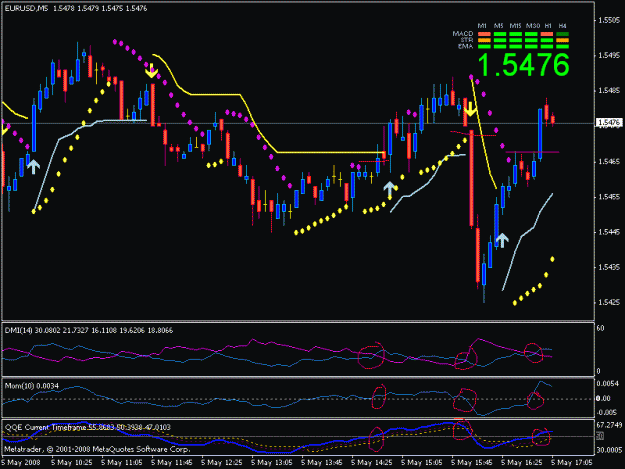Click the 5 May 17:05 time label
Viewport: 625px width, 469px height.
click(572, 462)
